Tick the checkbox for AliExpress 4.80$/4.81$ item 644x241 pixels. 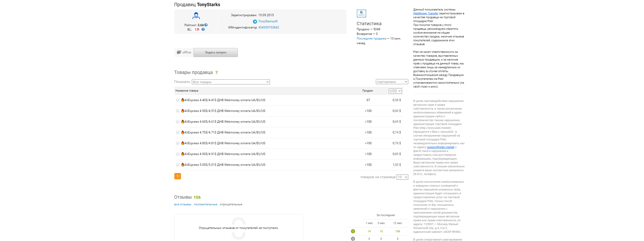coord(178,143)
